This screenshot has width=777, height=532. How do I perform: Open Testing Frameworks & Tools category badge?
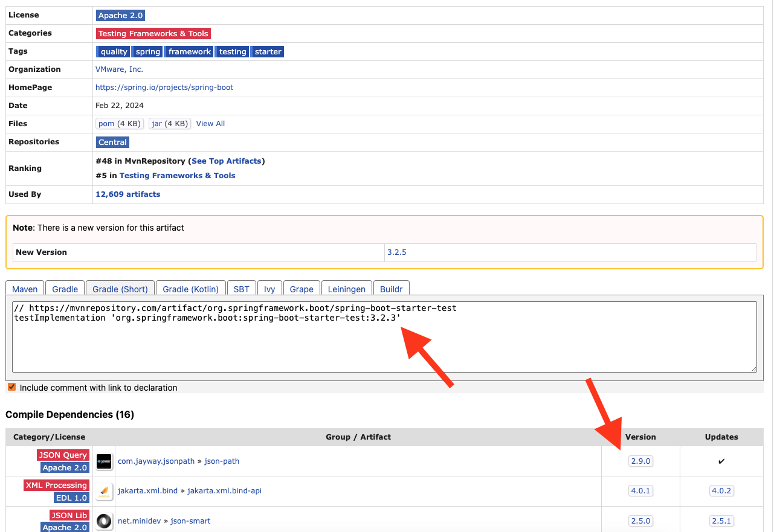pyautogui.click(x=153, y=34)
